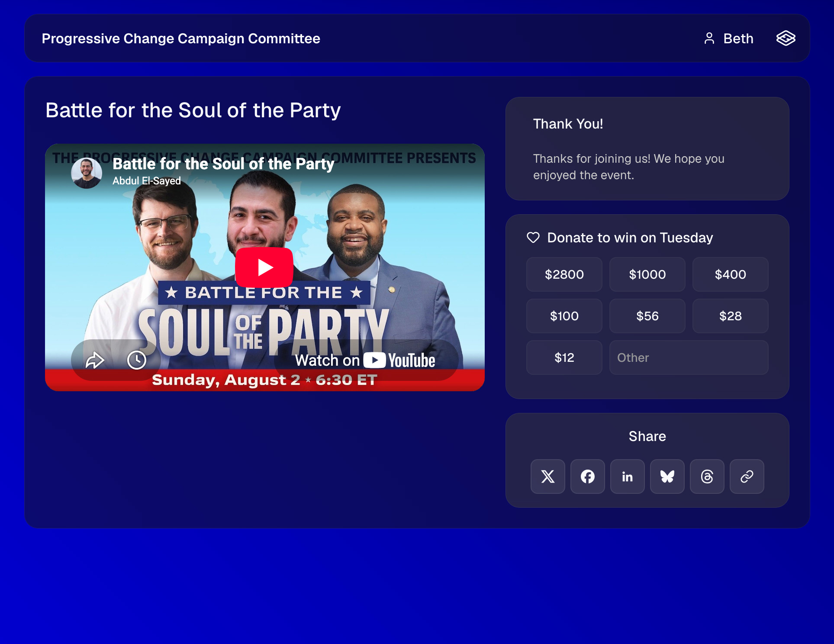Open the video title link in player
The height and width of the screenshot is (644, 834).
point(223,164)
